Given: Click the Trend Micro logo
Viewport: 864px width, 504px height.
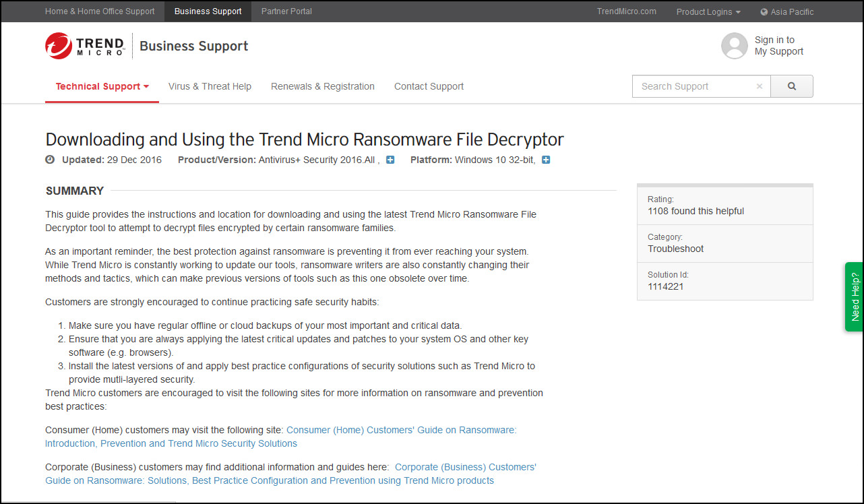Looking at the screenshot, I should pyautogui.click(x=85, y=46).
